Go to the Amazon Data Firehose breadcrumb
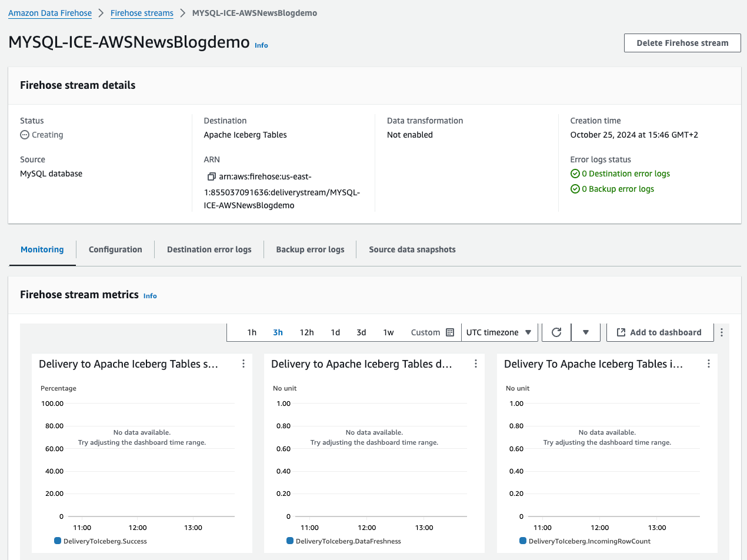The height and width of the screenshot is (560, 747). pos(50,13)
